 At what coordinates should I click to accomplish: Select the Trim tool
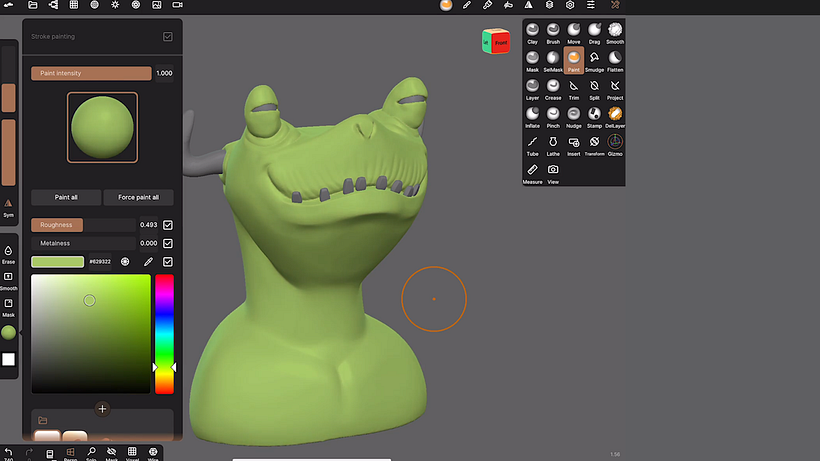(574, 89)
